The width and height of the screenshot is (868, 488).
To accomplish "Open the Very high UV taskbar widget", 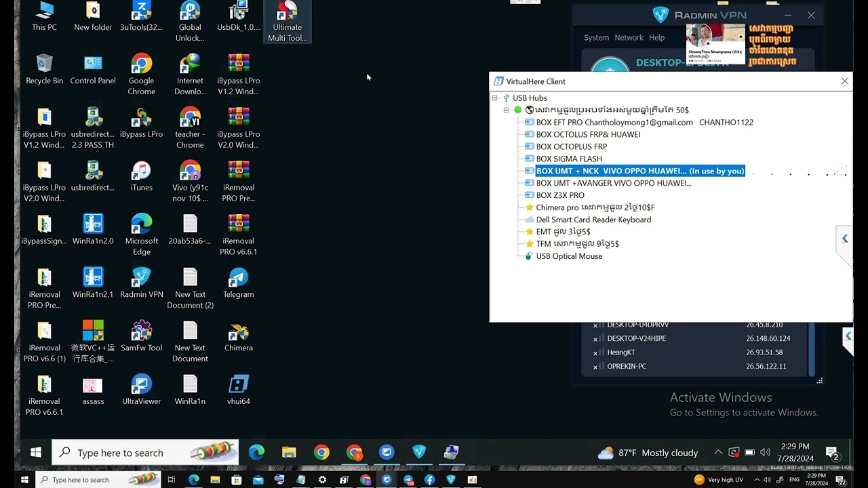I will (719, 480).
